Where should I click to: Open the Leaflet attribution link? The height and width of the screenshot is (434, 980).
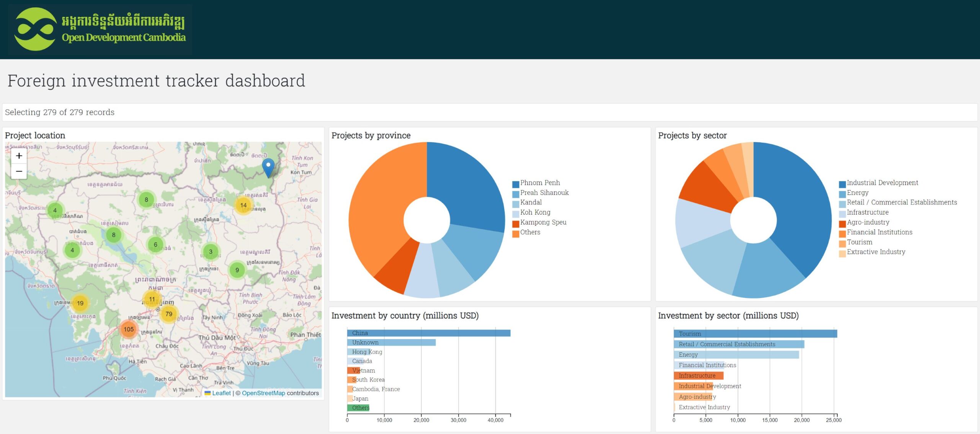(x=221, y=393)
